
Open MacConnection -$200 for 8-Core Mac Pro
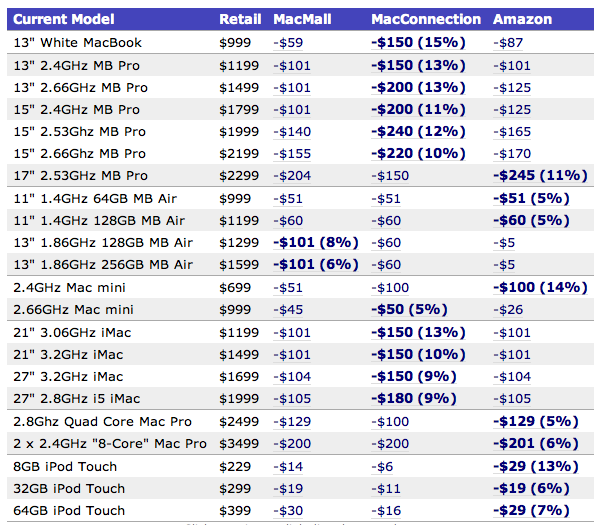(390, 443)
